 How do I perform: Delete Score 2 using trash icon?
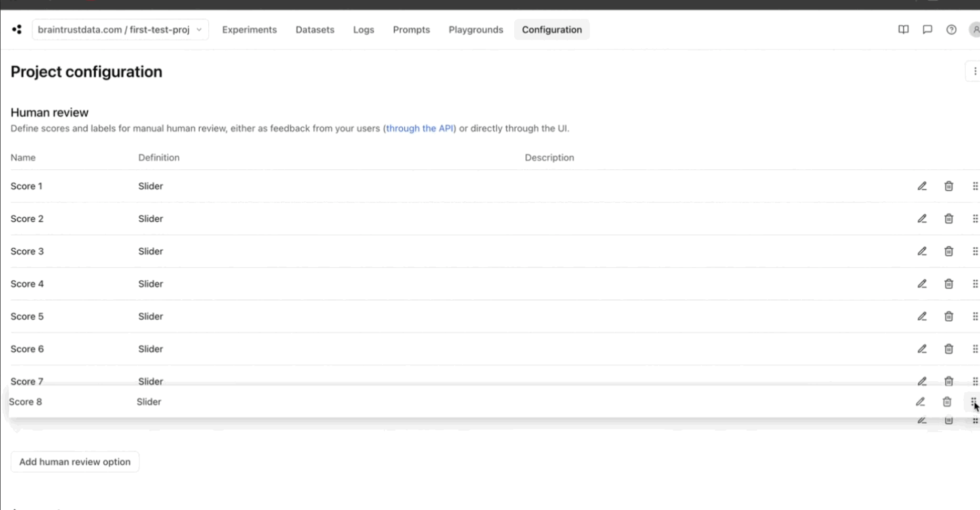tap(948, 219)
